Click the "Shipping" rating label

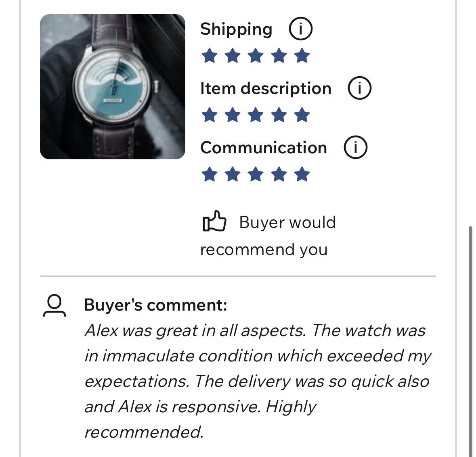[x=236, y=29]
